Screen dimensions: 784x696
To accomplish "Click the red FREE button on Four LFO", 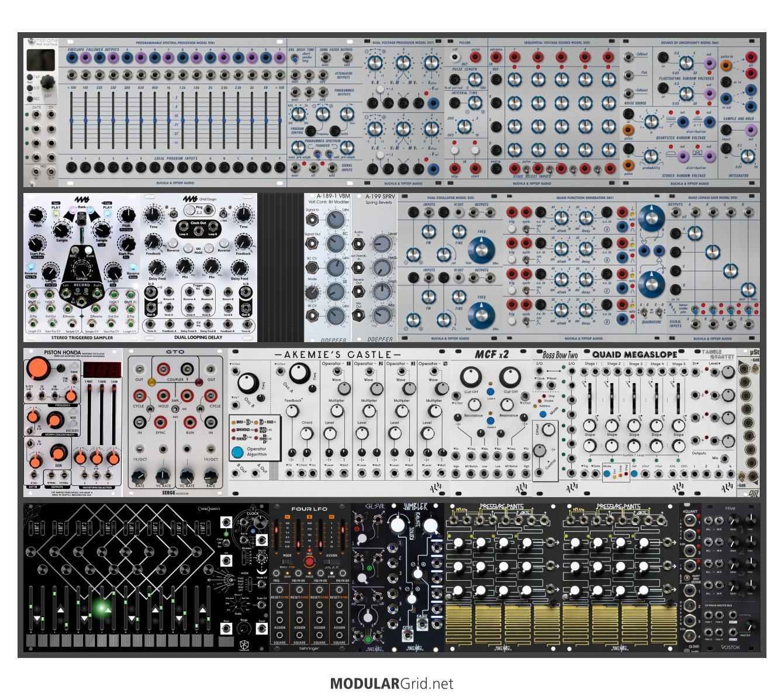I will coord(309,561).
